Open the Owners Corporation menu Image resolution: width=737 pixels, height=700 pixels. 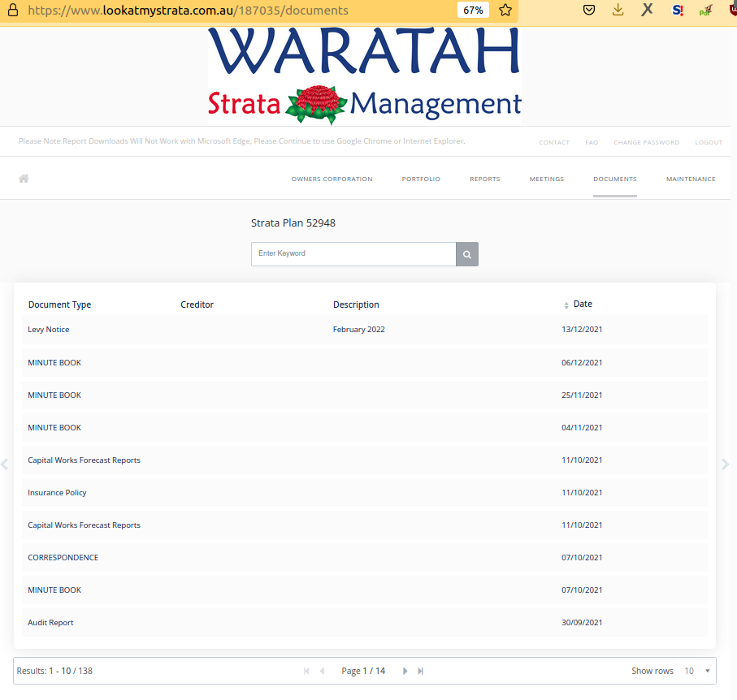pyautogui.click(x=332, y=179)
